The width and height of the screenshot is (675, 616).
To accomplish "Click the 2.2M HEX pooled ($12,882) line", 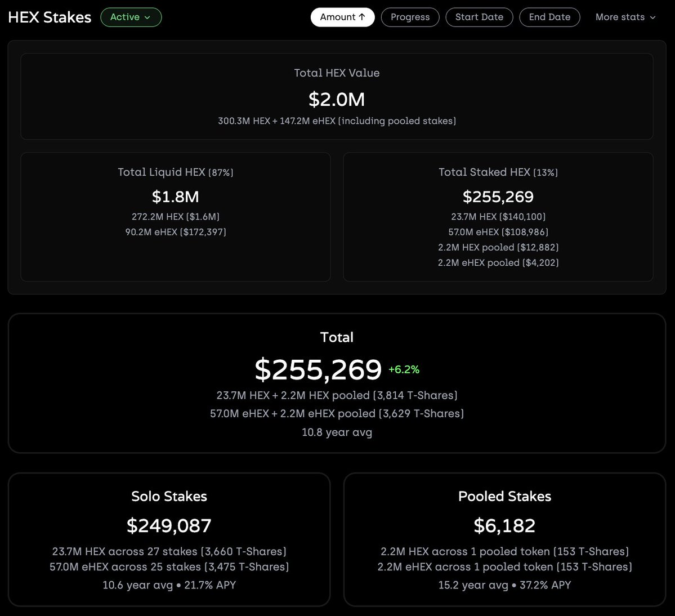I will point(498,248).
